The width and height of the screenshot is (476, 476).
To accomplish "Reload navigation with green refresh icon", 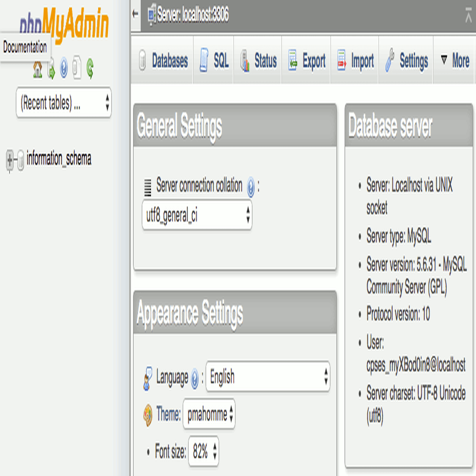I will point(90,68).
